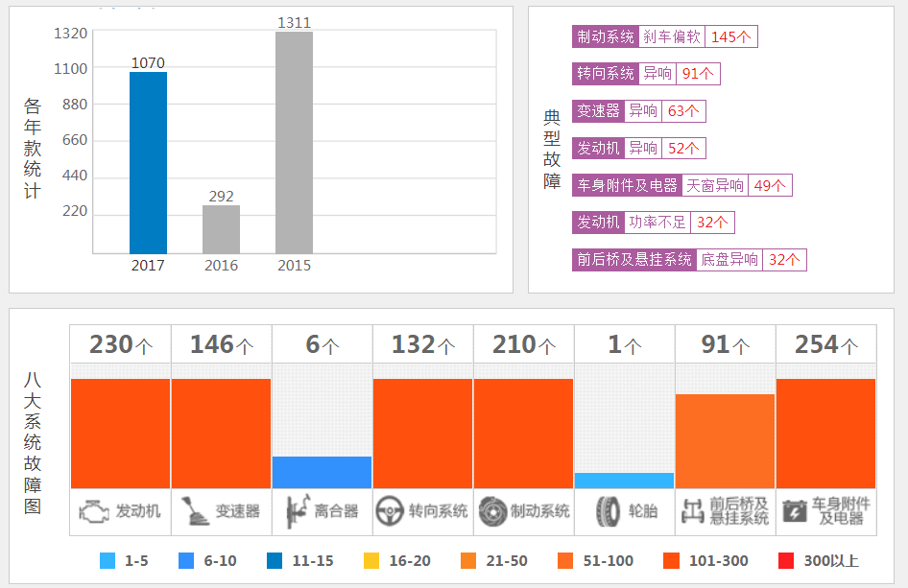Screen dimensions: 908x588
Task: Open the 变速器 异响 63个 fault tag
Action: click(638, 111)
